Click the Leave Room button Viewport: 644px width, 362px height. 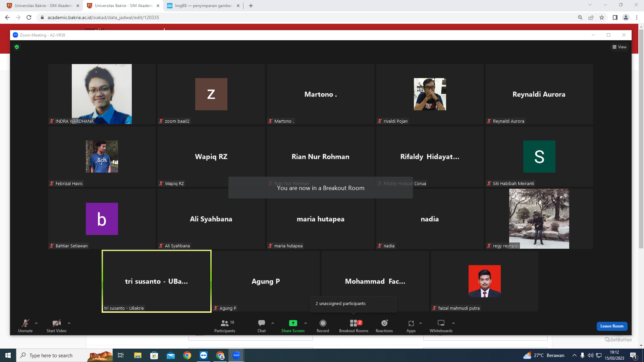[x=612, y=326]
